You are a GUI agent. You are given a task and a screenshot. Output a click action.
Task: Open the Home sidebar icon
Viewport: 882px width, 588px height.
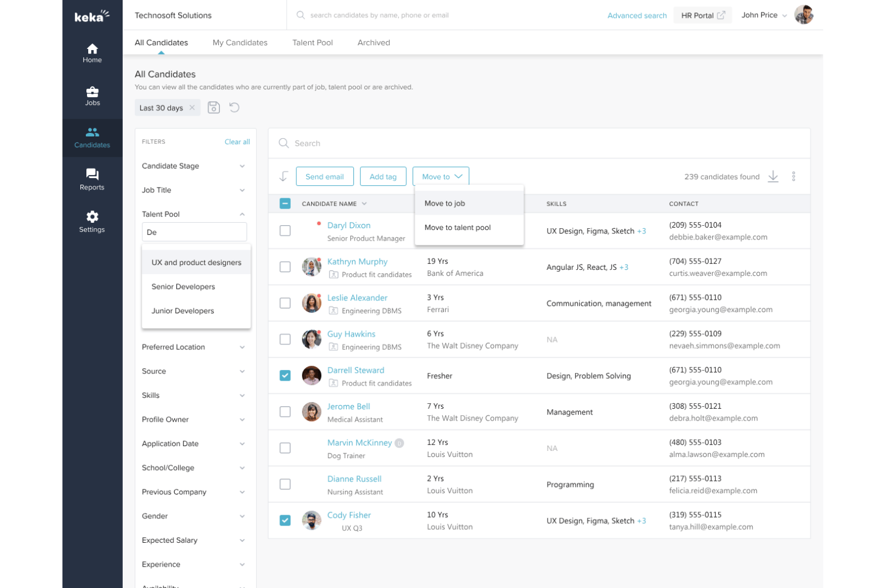tap(92, 49)
